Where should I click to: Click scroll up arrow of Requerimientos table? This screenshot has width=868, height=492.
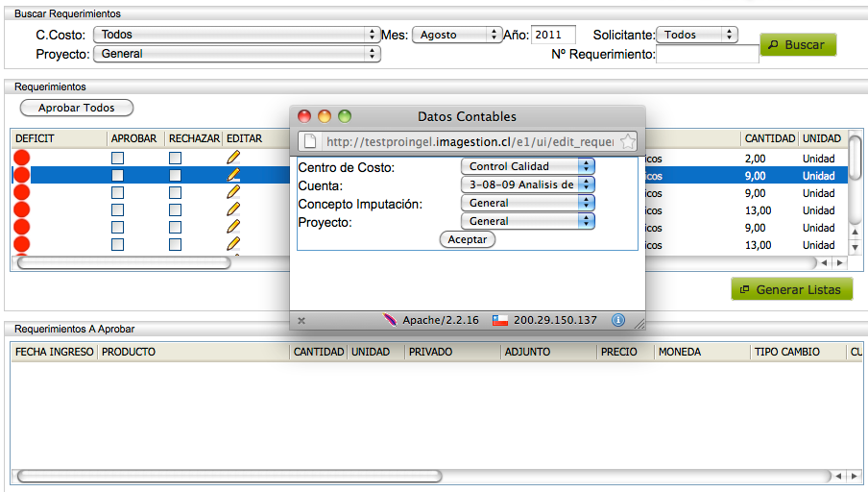click(856, 232)
